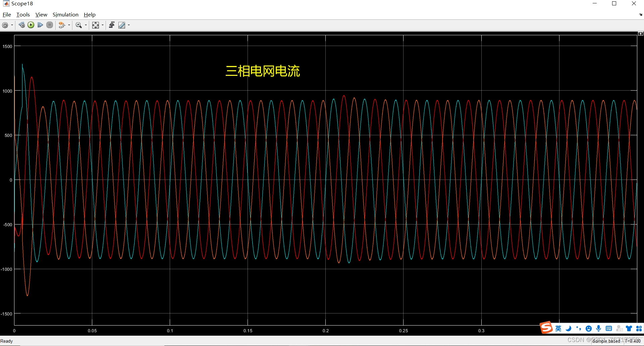Expand the dropdown next to the block highlight icon
Screen dimensions: 644x346
[69, 25]
